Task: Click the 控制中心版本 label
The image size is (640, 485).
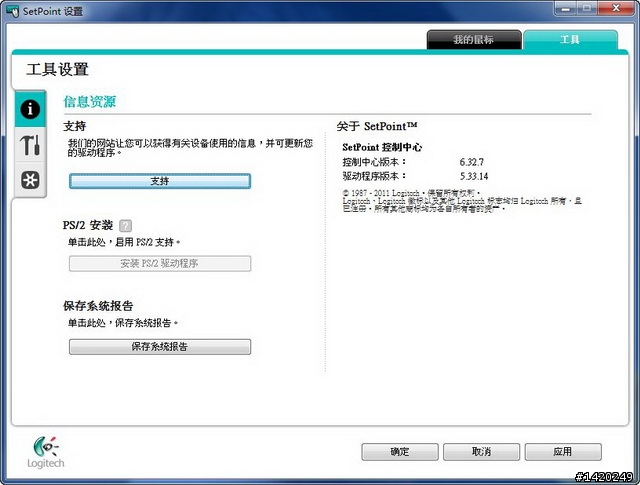Action: click(374, 162)
